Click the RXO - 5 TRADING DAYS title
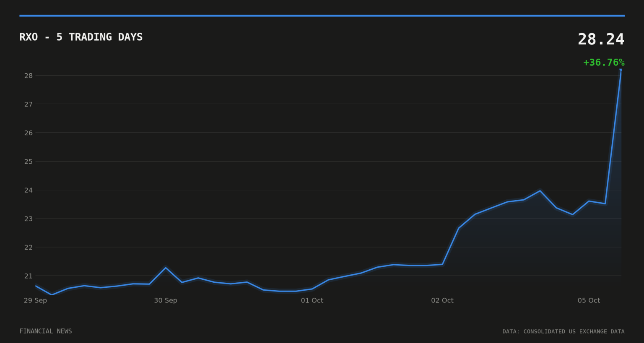 (81, 37)
